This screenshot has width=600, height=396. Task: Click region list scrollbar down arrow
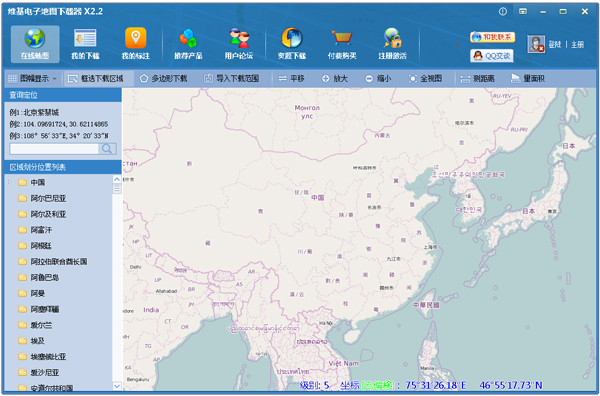point(117,386)
